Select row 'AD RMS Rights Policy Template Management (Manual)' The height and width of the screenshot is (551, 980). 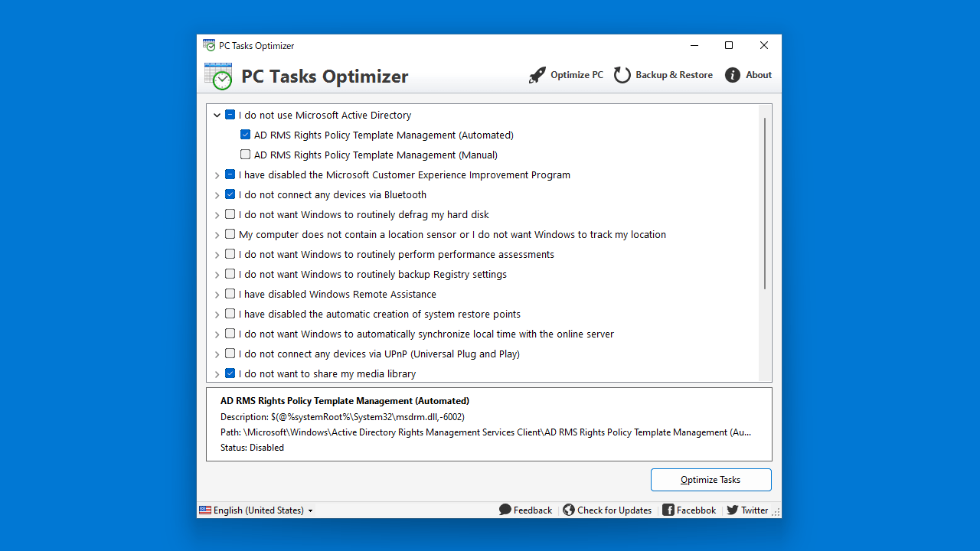376,155
